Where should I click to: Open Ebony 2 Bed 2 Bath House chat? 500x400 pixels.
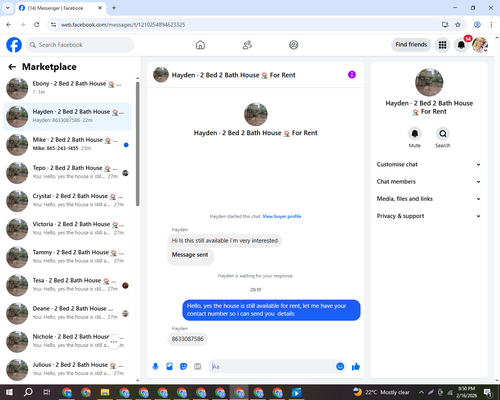click(67, 88)
